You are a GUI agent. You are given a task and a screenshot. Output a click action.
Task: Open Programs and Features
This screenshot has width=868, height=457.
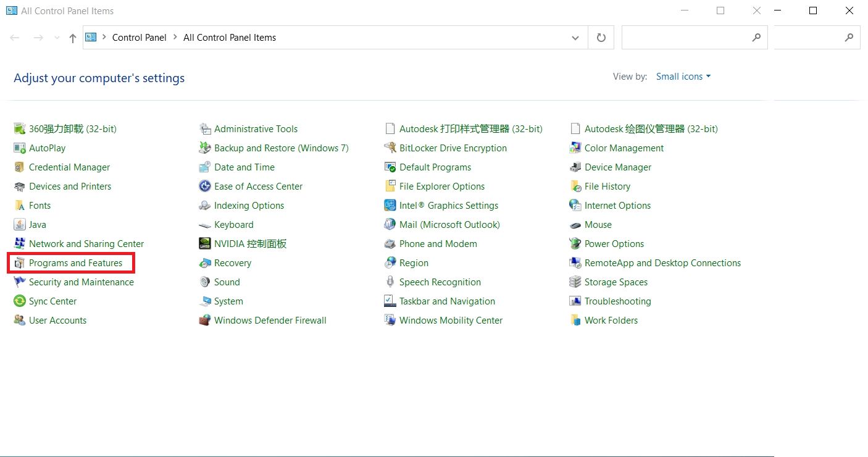76,262
